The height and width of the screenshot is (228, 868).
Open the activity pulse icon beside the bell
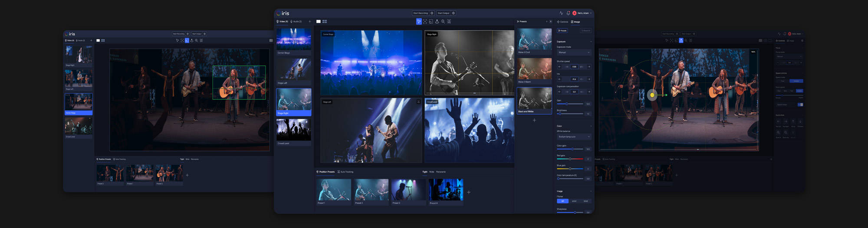[x=561, y=13]
